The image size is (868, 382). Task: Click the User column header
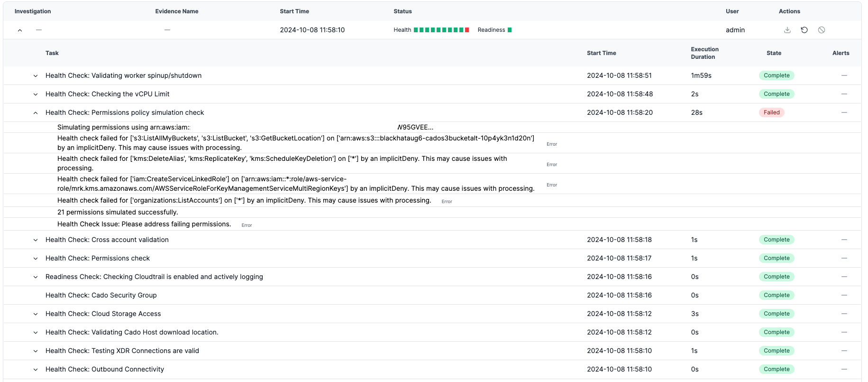[732, 11]
